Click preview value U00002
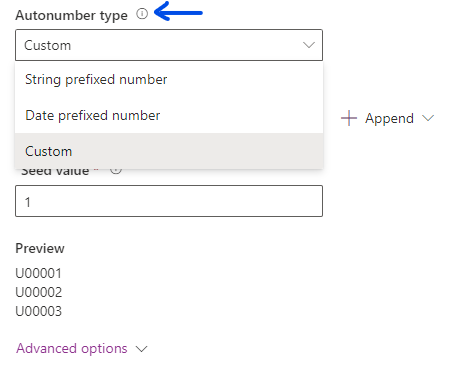 click(39, 292)
